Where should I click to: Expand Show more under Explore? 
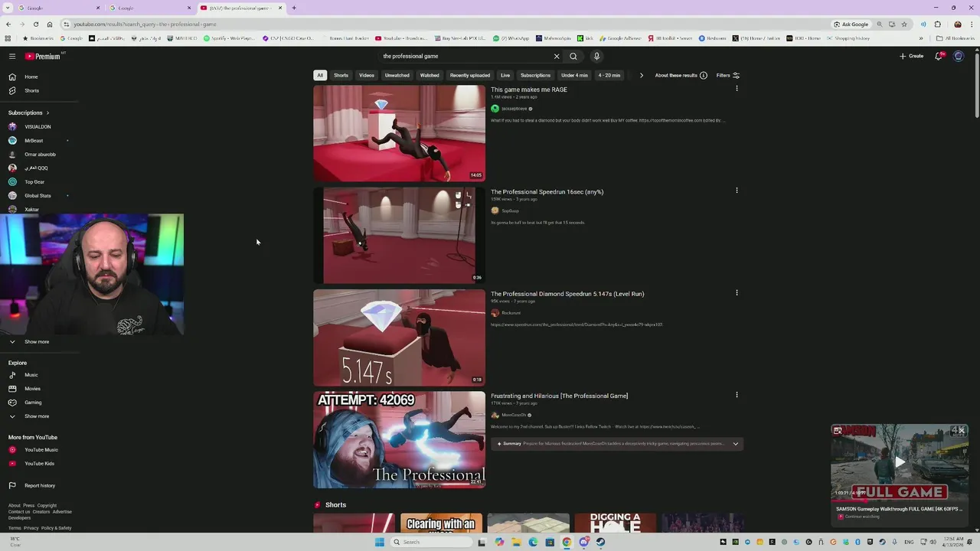[x=36, y=416]
